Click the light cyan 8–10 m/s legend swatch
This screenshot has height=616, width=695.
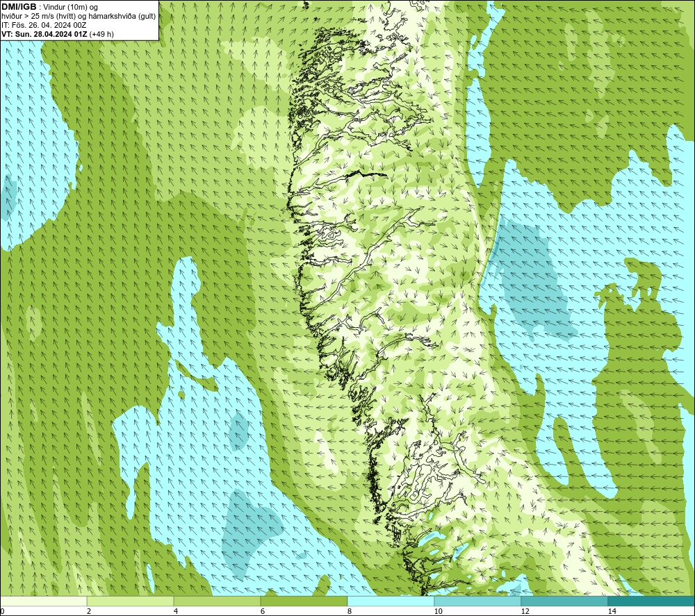(x=391, y=601)
